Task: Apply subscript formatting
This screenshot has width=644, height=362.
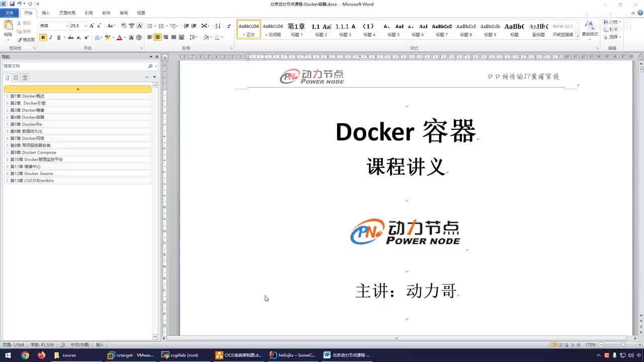Action: (78, 37)
